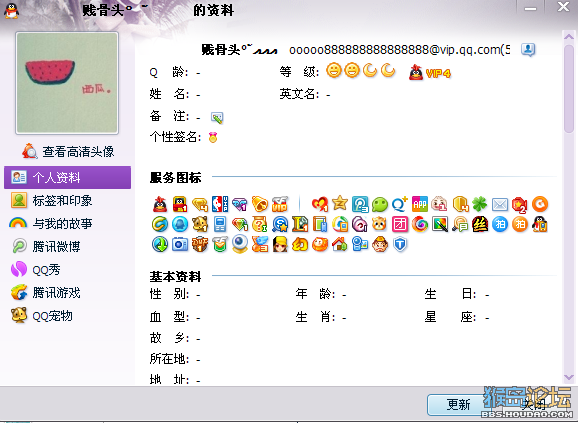The height and width of the screenshot is (423, 578).
Task: Click the monkey face service icon
Action: (x=380, y=244)
